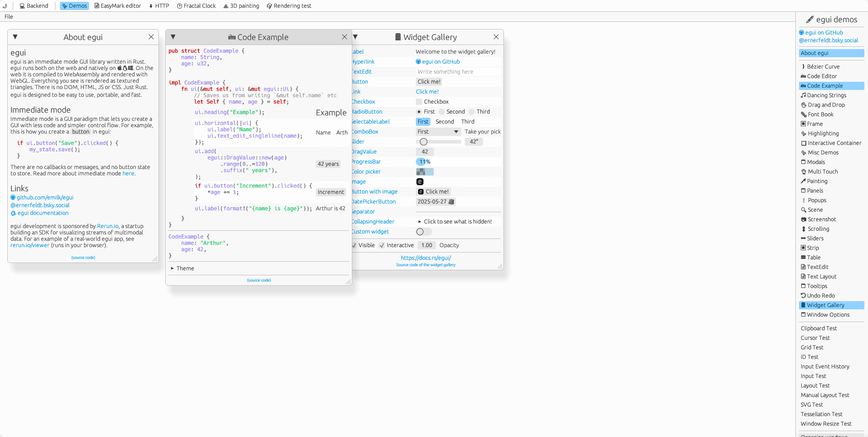Screen dimensions: 868x437
Task: Choose the Second selectable label
Action: pyautogui.click(x=444, y=122)
